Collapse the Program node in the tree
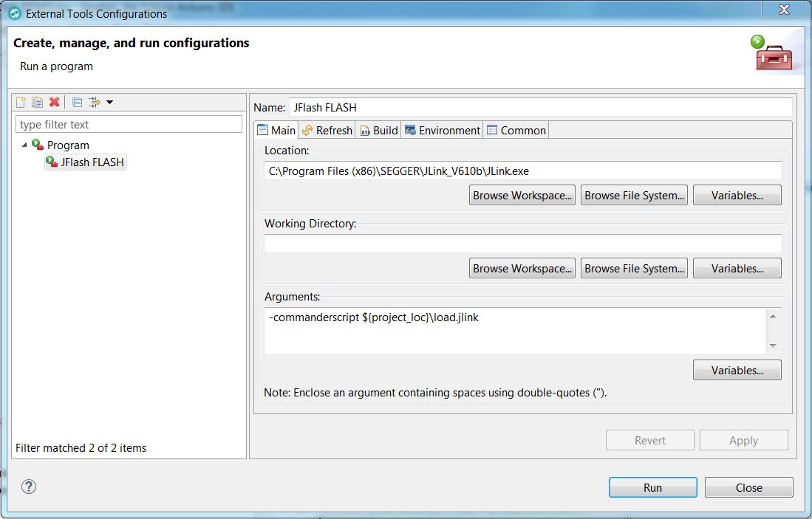812x519 pixels. pyautogui.click(x=25, y=145)
